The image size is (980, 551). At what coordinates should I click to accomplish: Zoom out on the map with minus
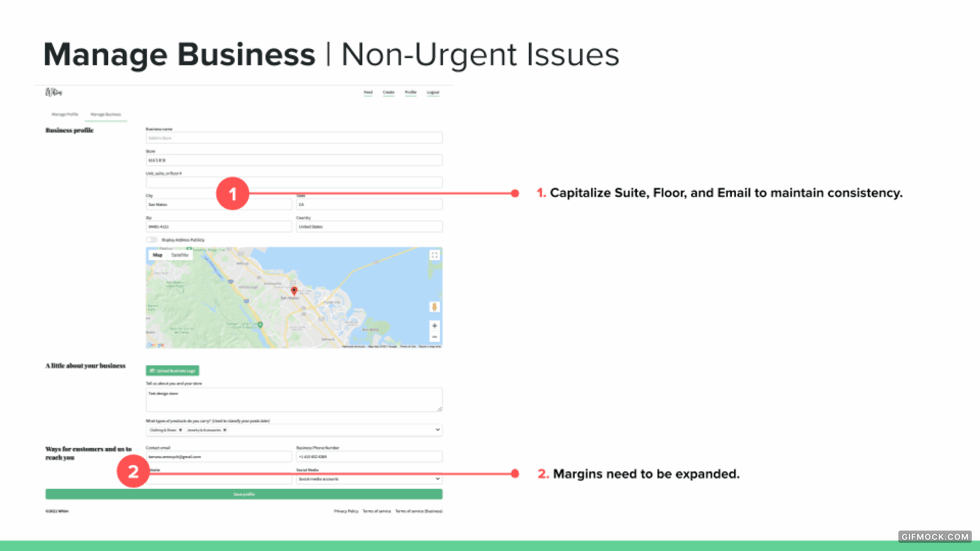tap(434, 337)
